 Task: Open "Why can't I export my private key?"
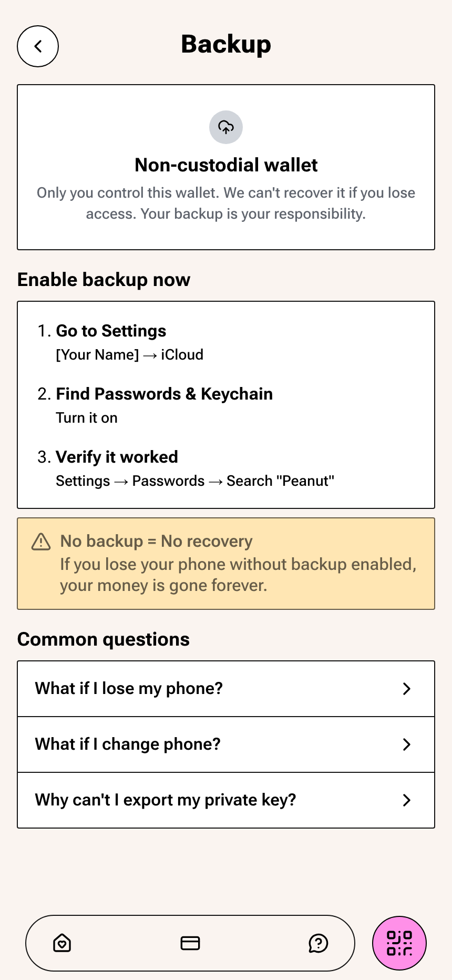226,800
